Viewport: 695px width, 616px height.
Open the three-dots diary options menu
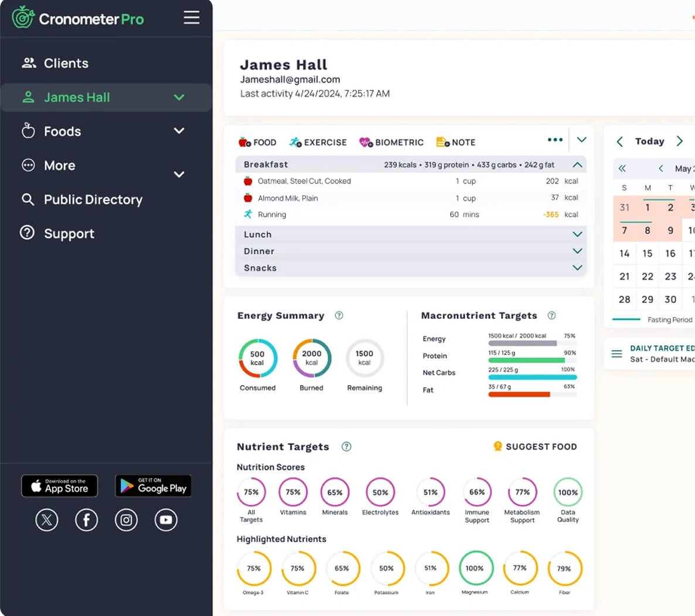554,139
